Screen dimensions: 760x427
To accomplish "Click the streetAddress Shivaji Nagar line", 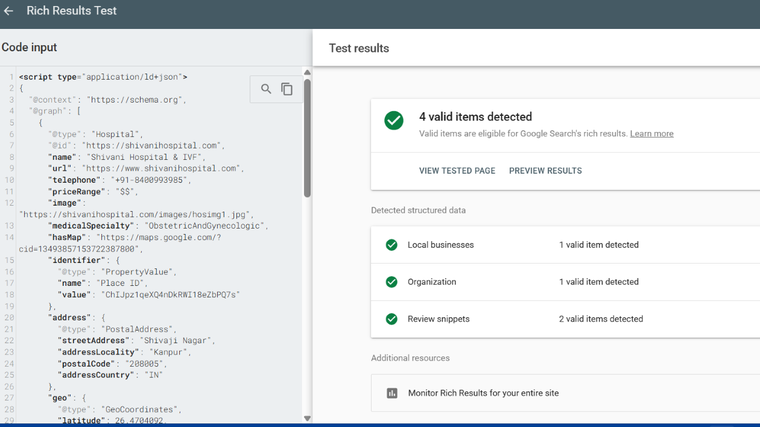I will coord(136,341).
